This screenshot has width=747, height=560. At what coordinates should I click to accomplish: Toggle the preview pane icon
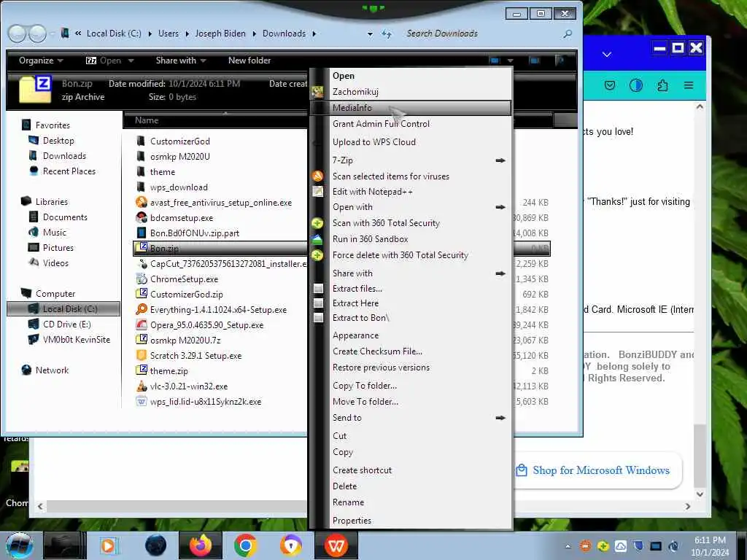tap(535, 61)
